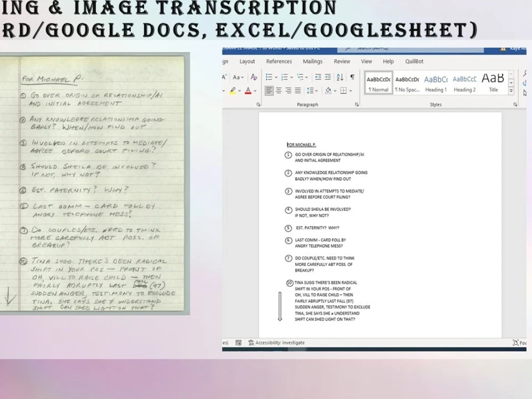Open Font settings dialog launcher
The image size is (532, 399).
tap(259, 104)
